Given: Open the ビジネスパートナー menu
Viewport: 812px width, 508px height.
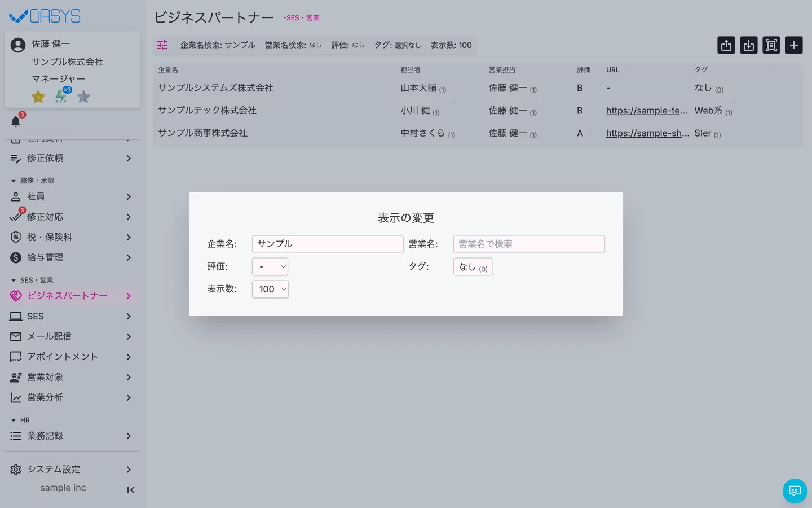Looking at the screenshot, I should (72, 296).
